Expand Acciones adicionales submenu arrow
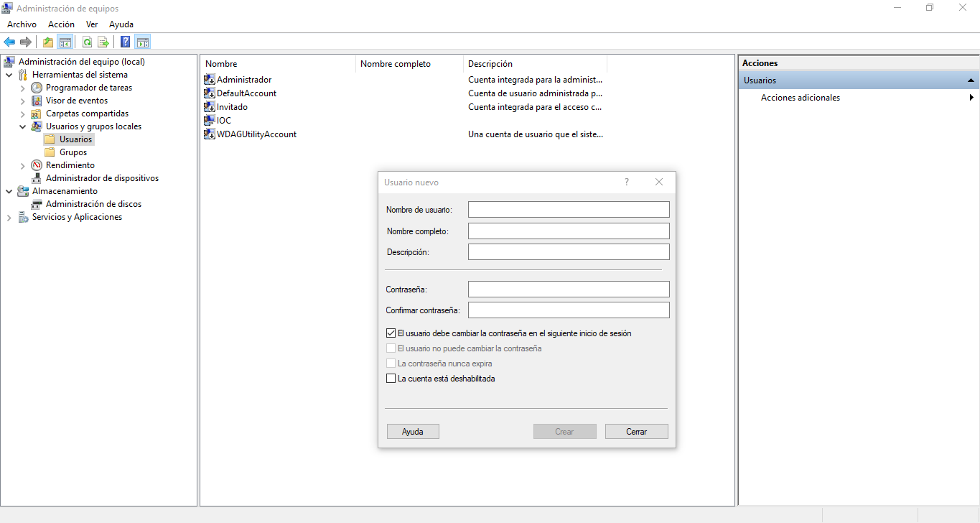Viewport: 980px width, 523px height. (x=971, y=98)
